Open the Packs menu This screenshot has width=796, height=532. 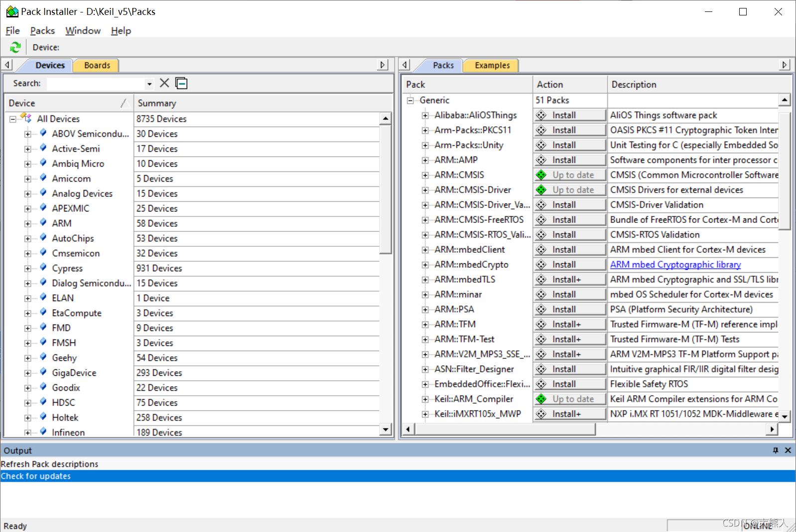[42, 30]
